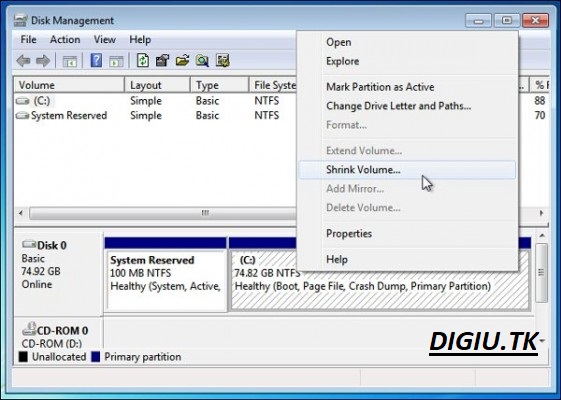561x400 pixels.
Task: Click the horizontal scrollbar left arrow
Action: 21,213
